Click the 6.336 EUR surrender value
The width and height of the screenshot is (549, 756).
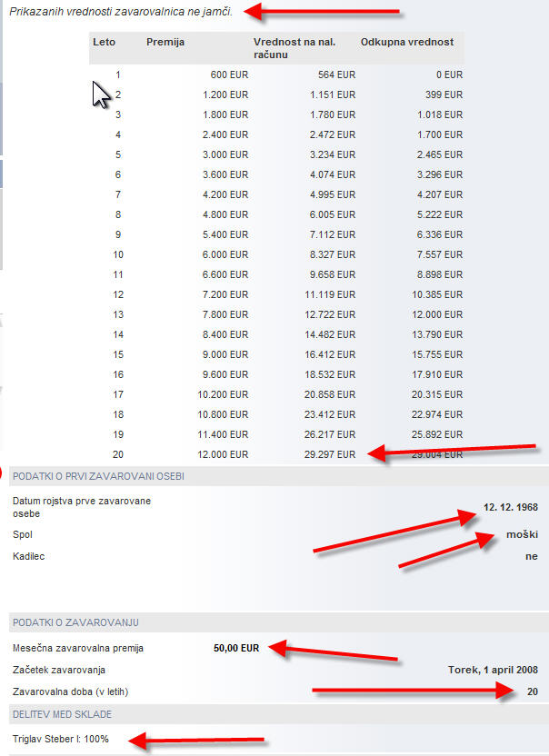440,234
